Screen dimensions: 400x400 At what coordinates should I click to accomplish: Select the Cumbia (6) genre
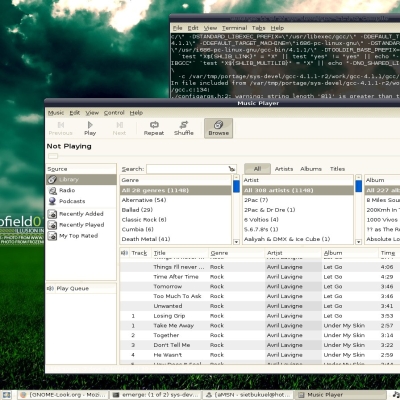point(176,229)
